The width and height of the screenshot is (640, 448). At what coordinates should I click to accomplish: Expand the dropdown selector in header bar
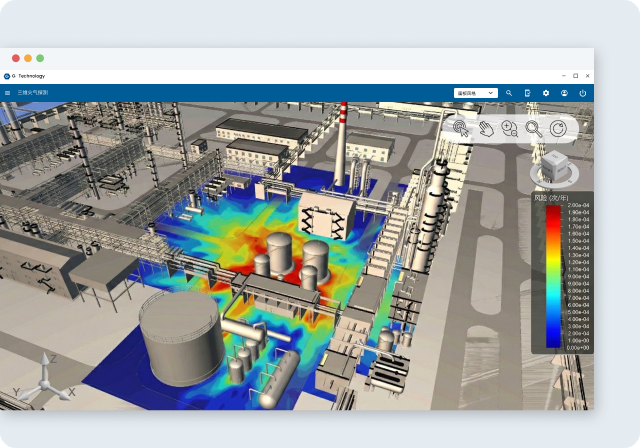click(x=475, y=93)
